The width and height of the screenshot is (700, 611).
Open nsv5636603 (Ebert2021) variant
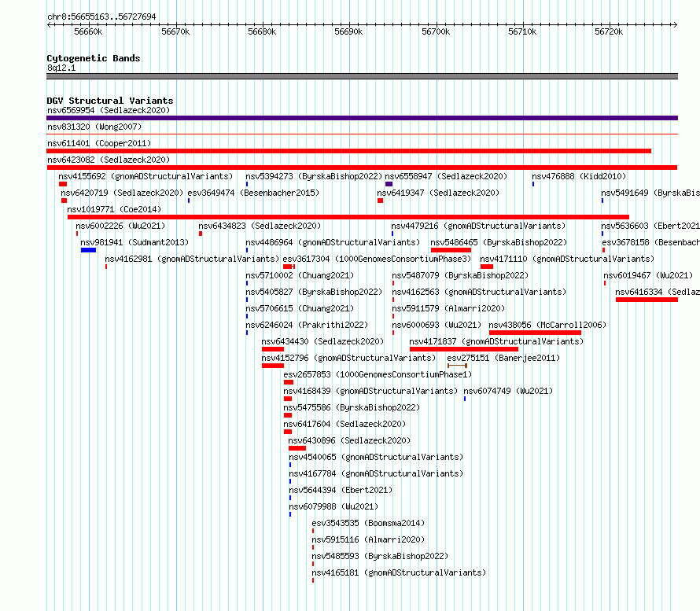[650, 226]
